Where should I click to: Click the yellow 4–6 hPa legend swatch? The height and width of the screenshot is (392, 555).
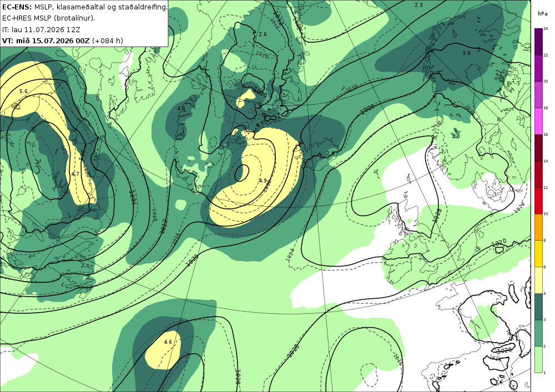pyautogui.click(x=539, y=280)
